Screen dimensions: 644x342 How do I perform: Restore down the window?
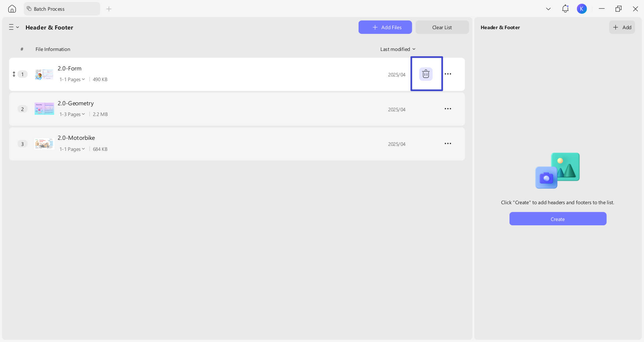pos(619,9)
